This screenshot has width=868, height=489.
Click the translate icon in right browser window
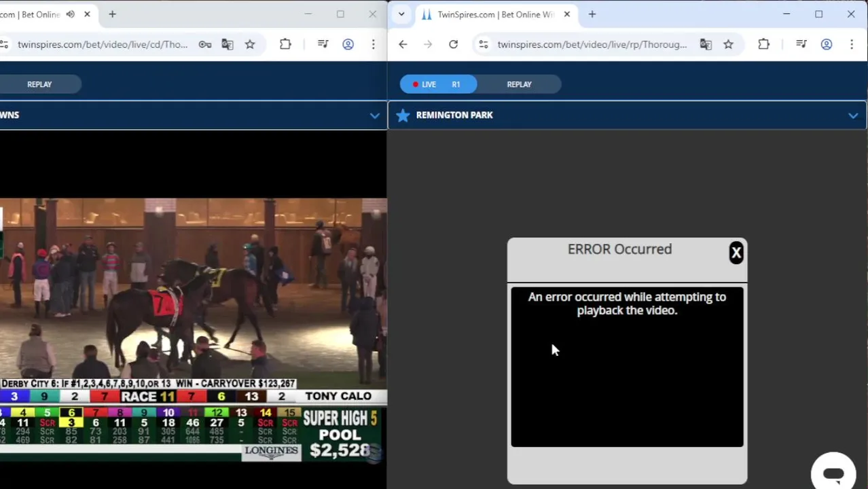(706, 44)
